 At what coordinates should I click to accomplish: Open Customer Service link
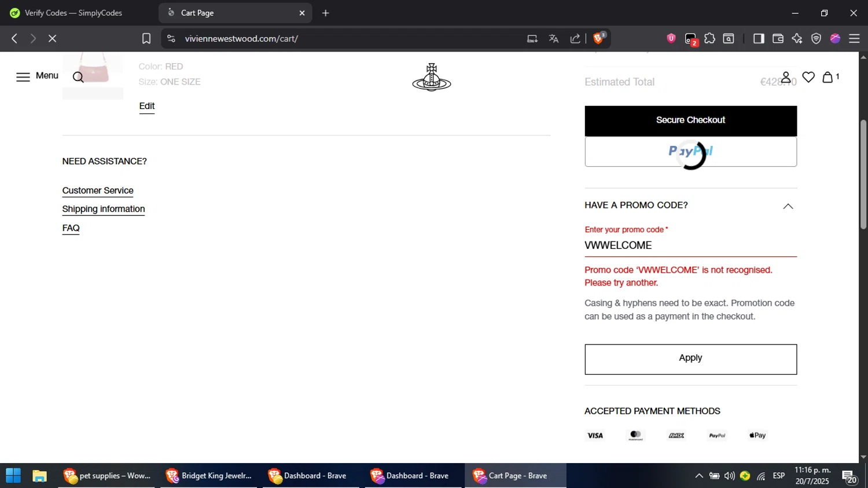click(x=98, y=190)
